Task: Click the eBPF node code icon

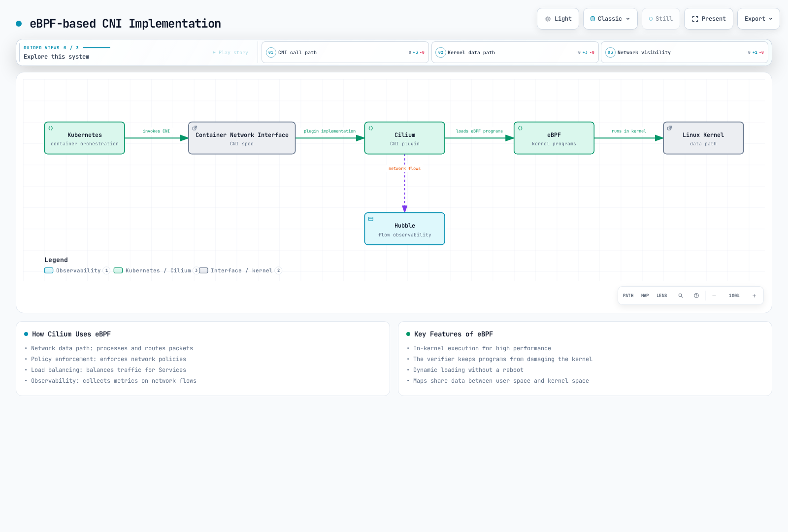Action: coord(520,128)
